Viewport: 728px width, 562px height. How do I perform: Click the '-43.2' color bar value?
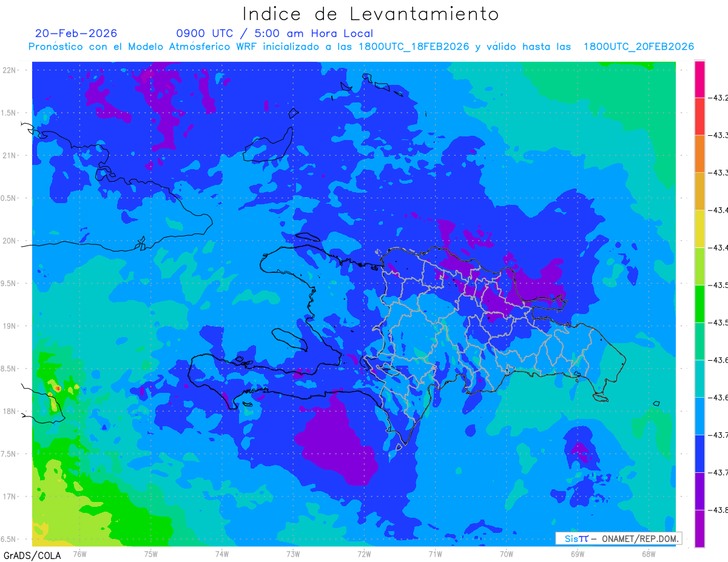tap(720, 98)
